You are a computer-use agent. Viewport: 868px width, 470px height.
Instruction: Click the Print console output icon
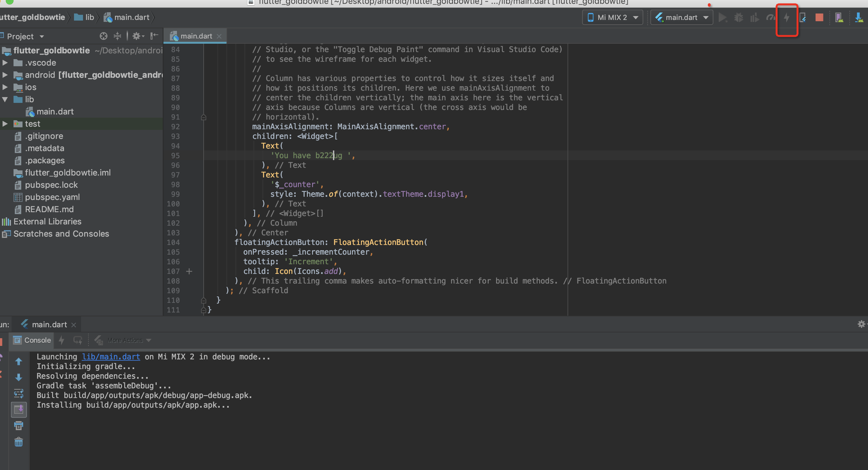coord(19,425)
